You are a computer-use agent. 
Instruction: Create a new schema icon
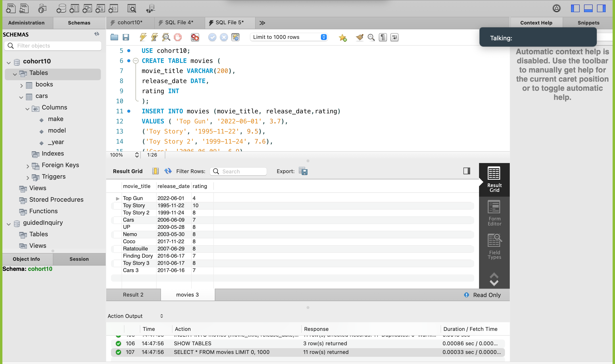coord(61,9)
